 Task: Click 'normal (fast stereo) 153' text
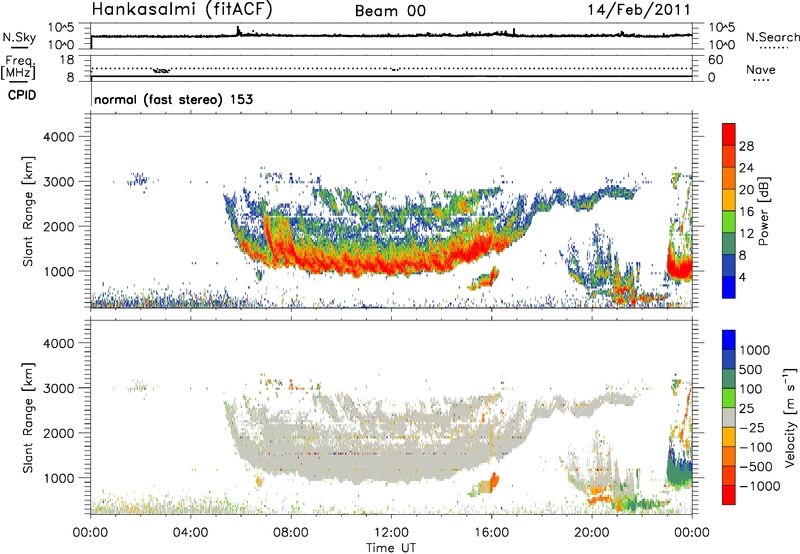[173, 99]
